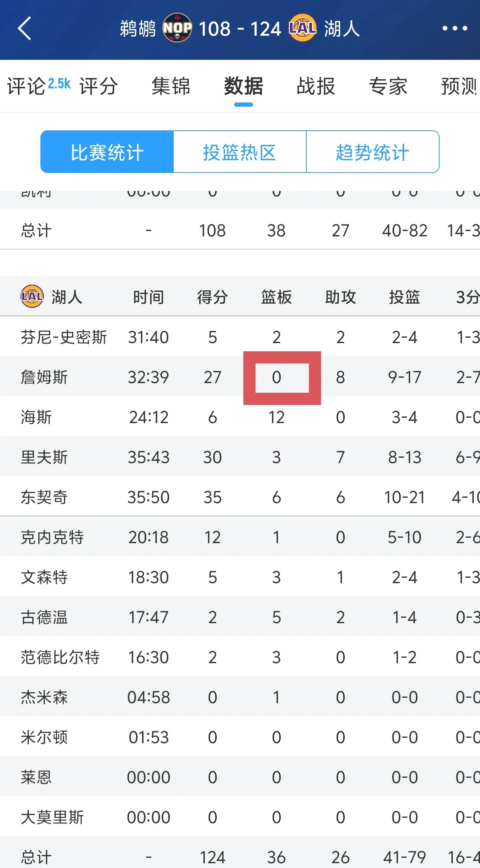Keep 比赛统计 game stats selected
The image size is (480, 868).
(107, 151)
